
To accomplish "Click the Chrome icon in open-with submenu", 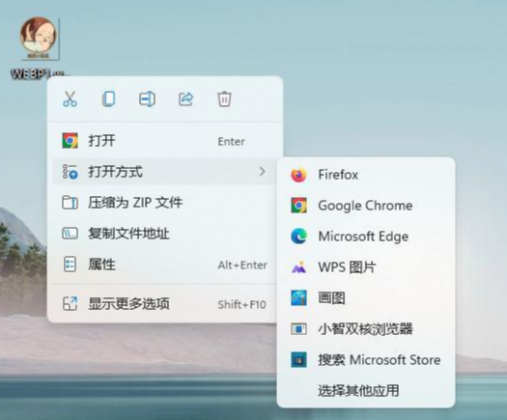I will [x=298, y=206].
